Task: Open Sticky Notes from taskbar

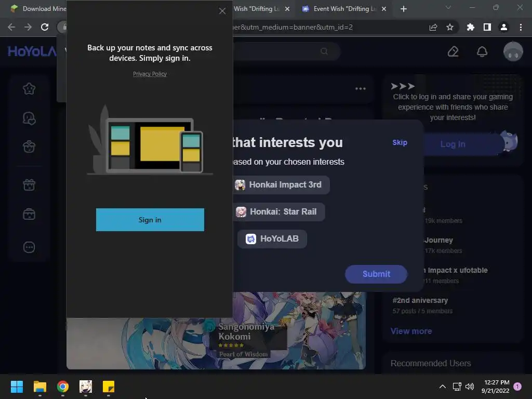Action: 109,387
